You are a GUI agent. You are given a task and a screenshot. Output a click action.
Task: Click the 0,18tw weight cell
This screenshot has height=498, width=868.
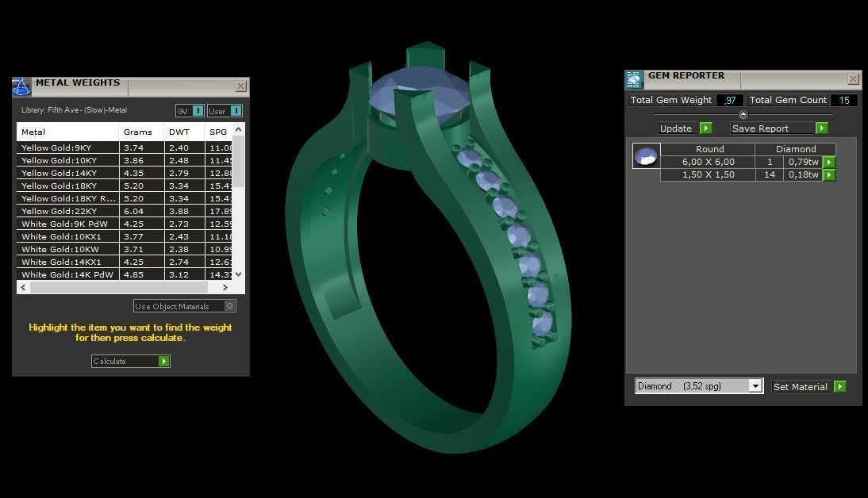803,174
